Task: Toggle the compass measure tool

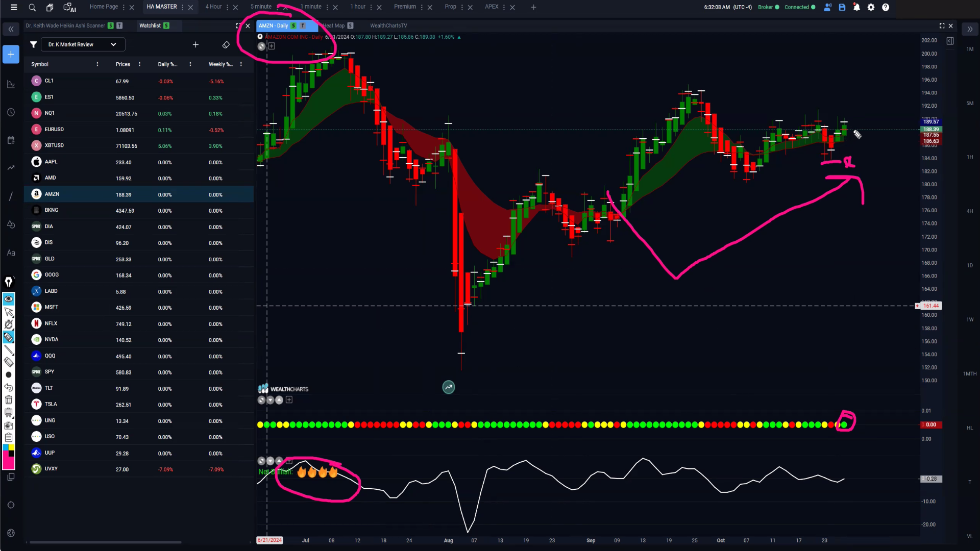Action: click(9, 324)
